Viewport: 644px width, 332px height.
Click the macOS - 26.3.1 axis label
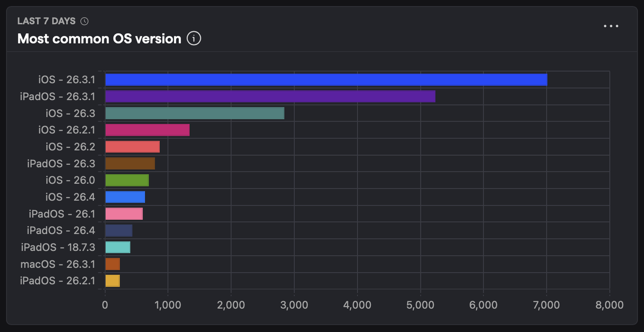click(x=57, y=264)
